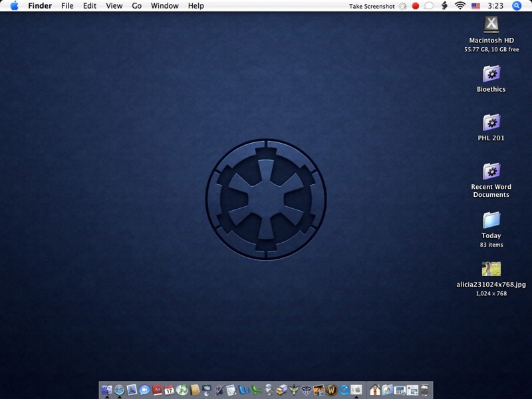The width and height of the screenshot is (532, 399).
Task: Select the alicia231024x768.jpg thumbnail
Action: [x=491, y=269]
